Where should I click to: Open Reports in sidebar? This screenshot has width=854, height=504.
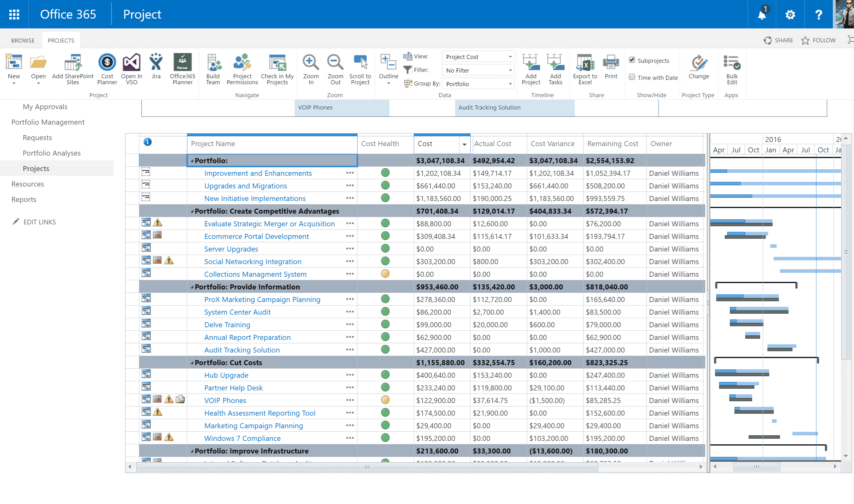coord(24,199)
